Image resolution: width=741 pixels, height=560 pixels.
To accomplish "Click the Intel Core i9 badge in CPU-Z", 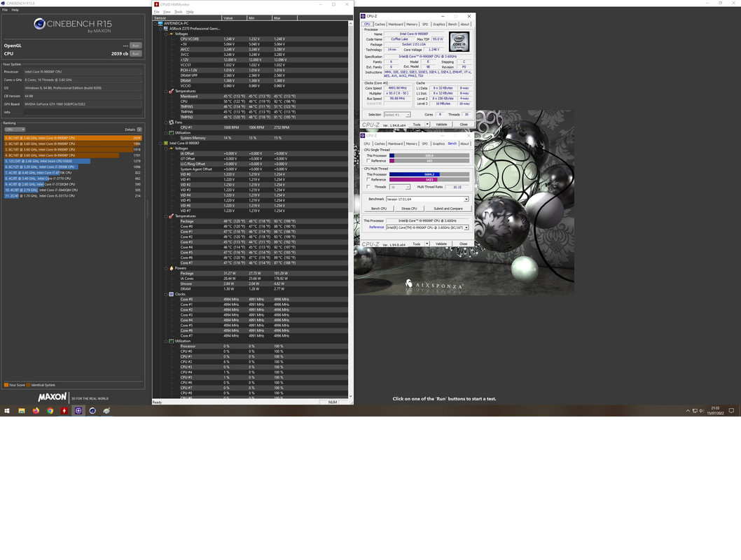I will (x=459, y=41).
